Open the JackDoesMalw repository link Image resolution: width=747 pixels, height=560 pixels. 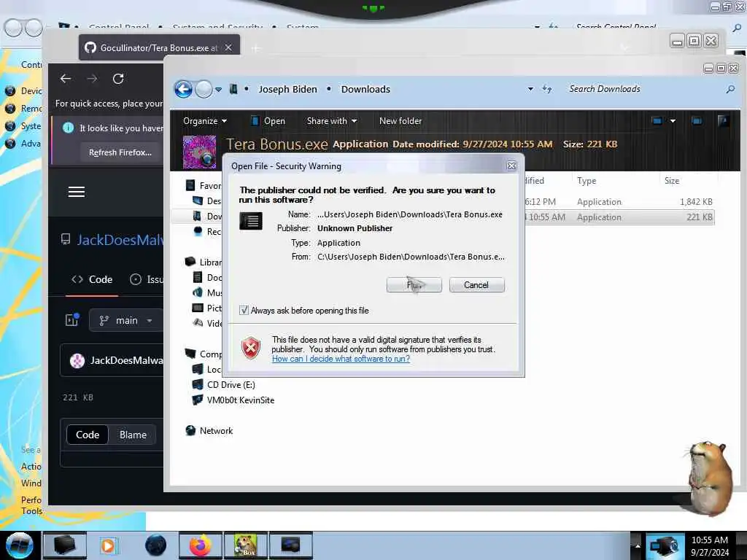coord(120,239)
